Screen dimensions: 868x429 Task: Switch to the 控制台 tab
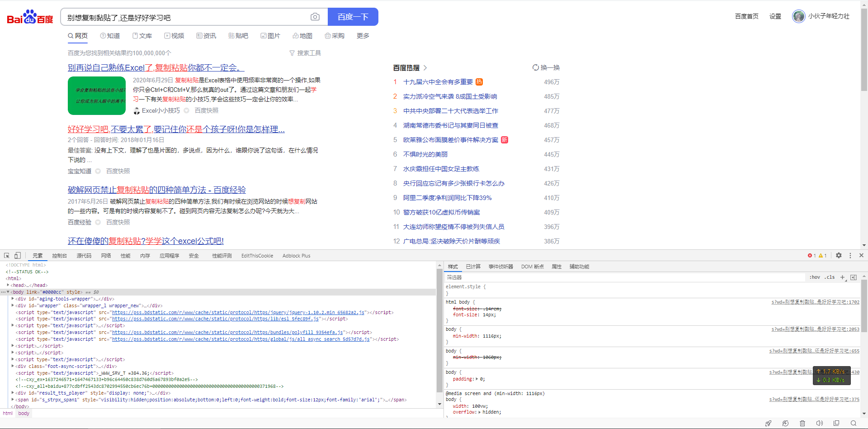click(x=59, y=256)
